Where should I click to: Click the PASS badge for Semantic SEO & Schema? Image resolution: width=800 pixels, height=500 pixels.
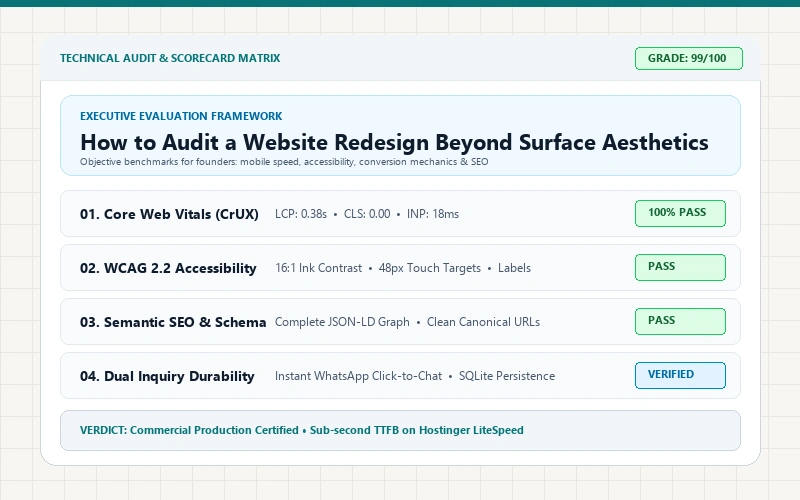coord(680,321)
